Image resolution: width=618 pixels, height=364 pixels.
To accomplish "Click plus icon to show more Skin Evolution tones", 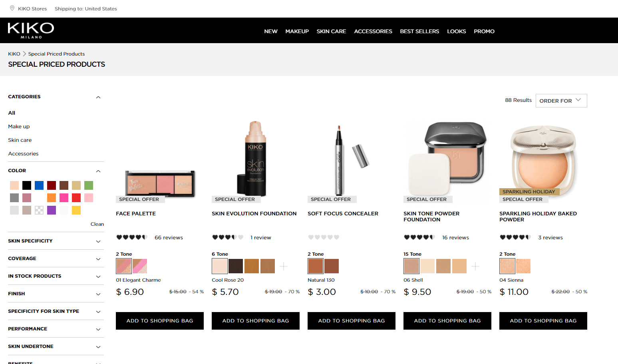I will click(284, 266).
